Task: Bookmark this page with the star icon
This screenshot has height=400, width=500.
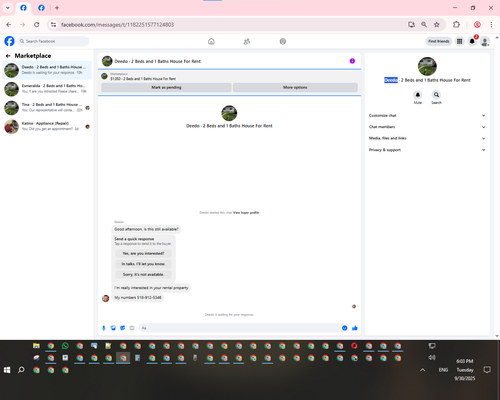Action: 437,24
